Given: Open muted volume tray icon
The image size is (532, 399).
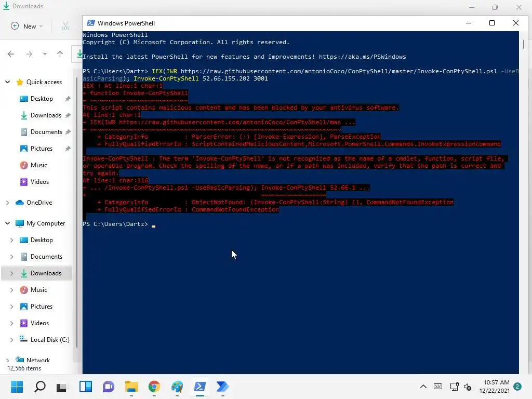Looking at the screenshot, I should (468, 387).
